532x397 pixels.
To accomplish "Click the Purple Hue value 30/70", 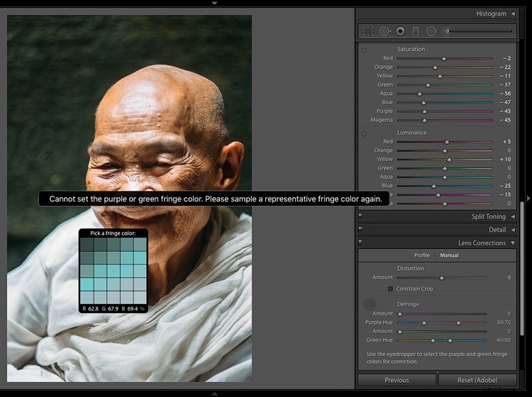I will coord(504,323).
